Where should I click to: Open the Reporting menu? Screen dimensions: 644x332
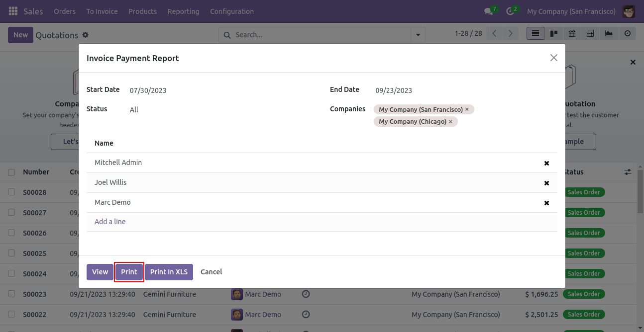183,11
